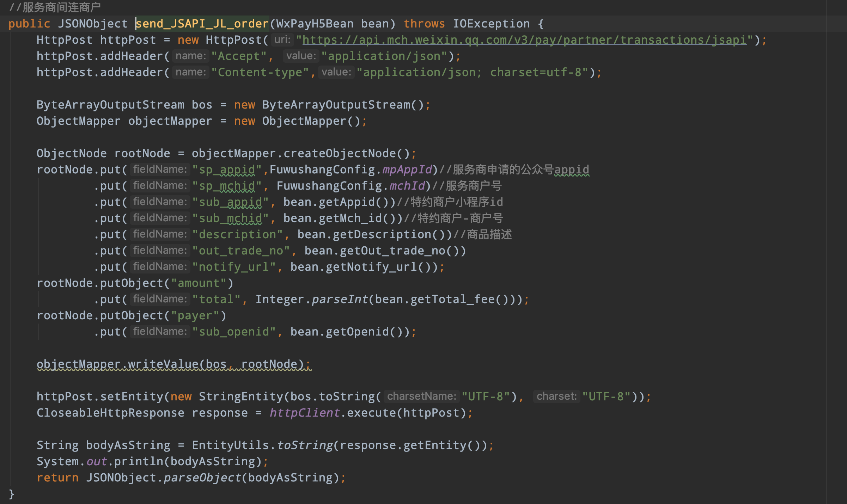This screenshot has height=504, width=847.
Task: Click the "out_trade_no" string literal
Action: [241, 251]
